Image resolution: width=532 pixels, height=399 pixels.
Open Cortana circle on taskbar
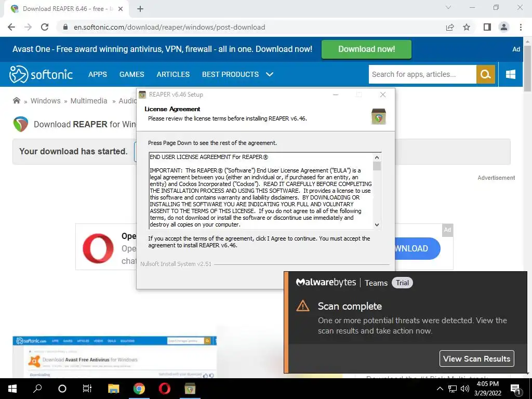pyautogui.click(x=62, y=389)
